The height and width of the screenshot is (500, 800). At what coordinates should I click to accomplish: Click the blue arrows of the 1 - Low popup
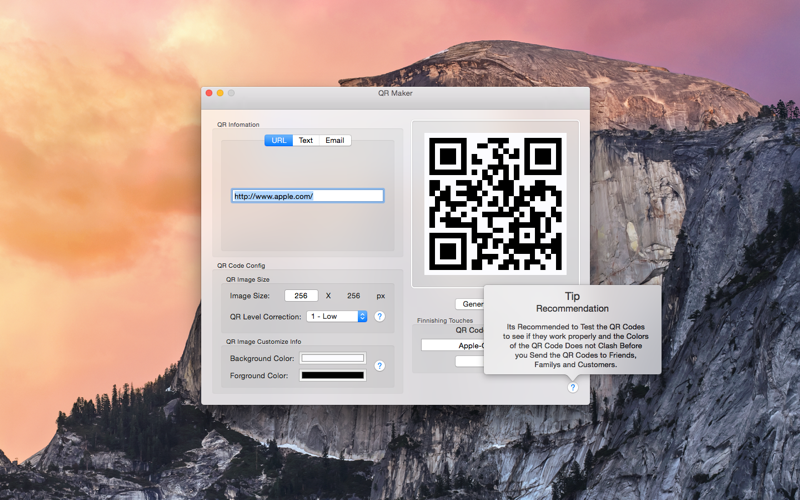[x=362, y=316]
